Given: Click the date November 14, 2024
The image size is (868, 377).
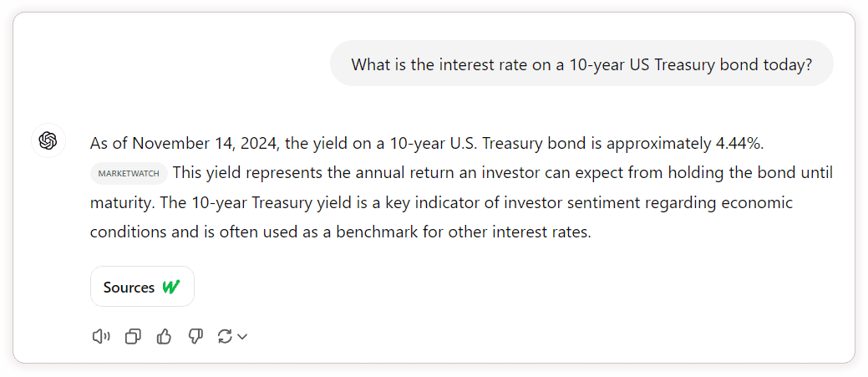Looking at the screenshot, I should (x=204, y=143).
